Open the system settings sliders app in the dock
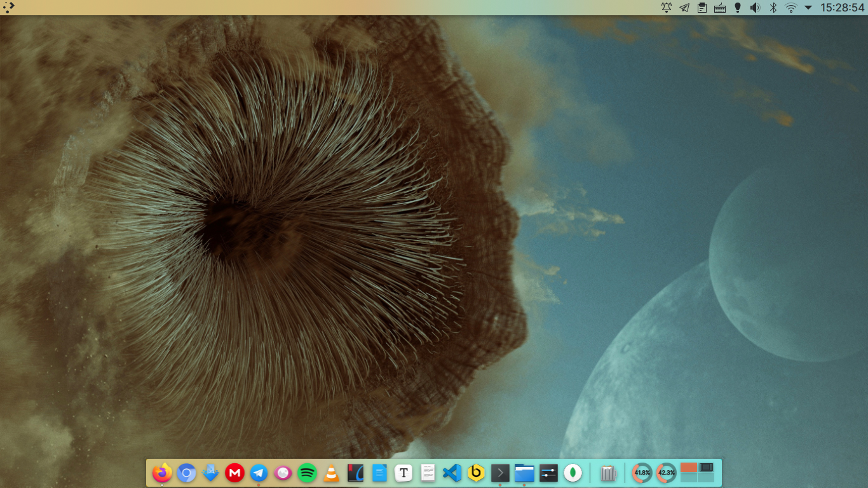Screen dimensions: 868x488 [548, 473]
